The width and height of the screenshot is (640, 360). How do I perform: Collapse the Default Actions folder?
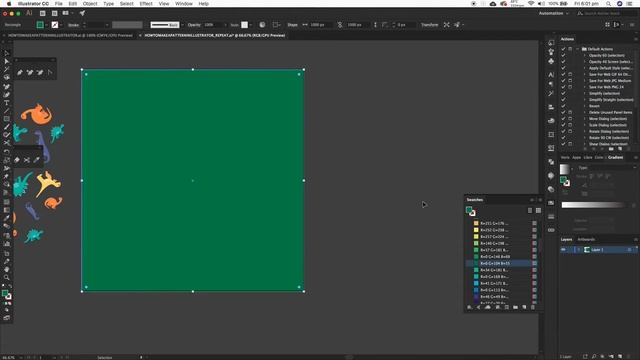578,49
